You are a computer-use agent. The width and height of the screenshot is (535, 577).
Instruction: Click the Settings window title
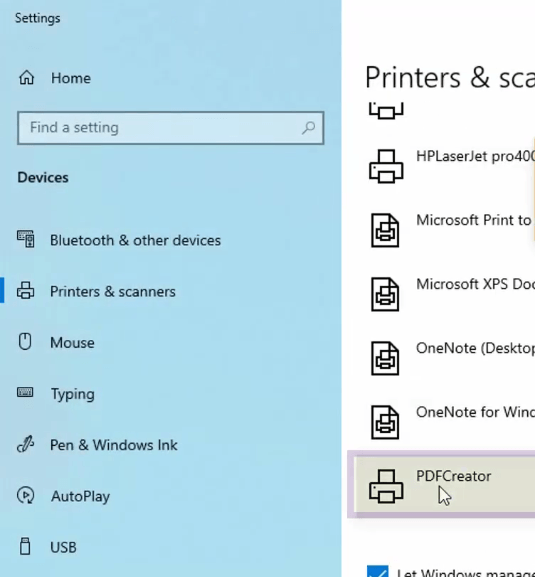[38, 18]
